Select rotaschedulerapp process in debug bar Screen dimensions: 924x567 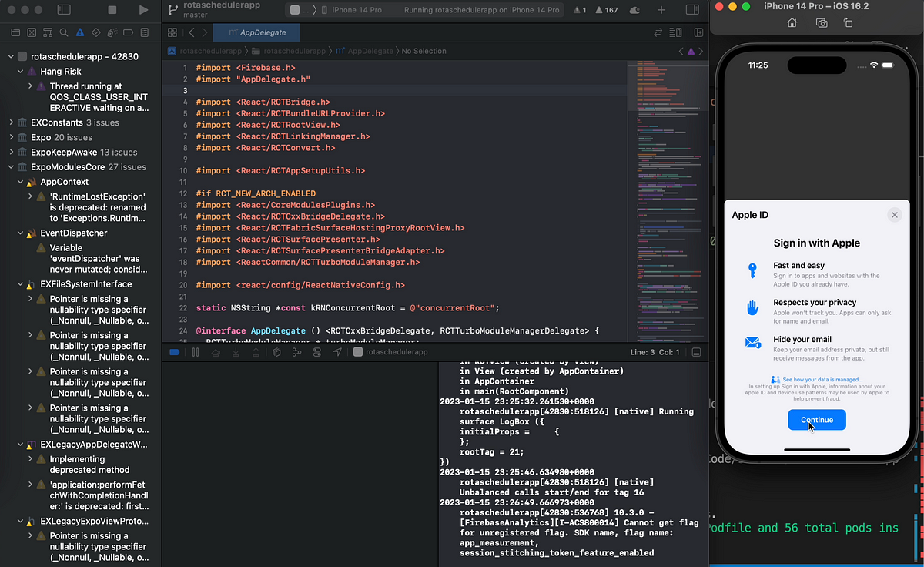click(390, 352)
